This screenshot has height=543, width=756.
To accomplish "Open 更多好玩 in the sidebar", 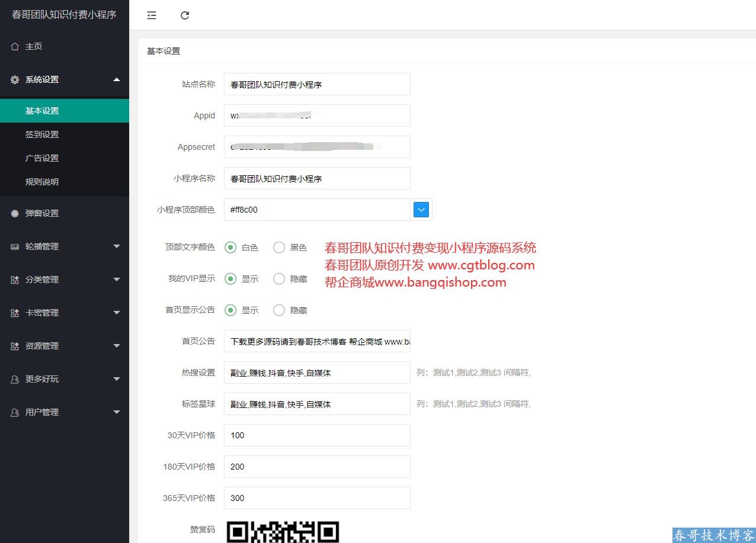I will [42, 379].
